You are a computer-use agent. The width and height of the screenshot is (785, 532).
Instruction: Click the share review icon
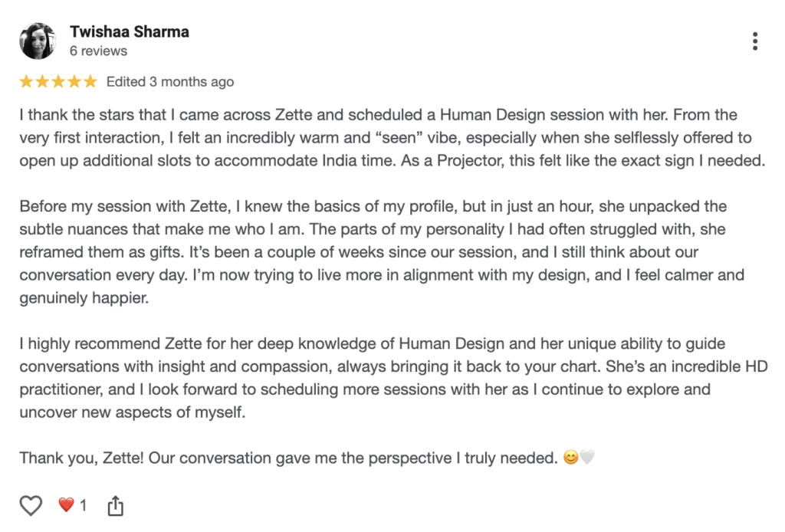coord(115,505)
